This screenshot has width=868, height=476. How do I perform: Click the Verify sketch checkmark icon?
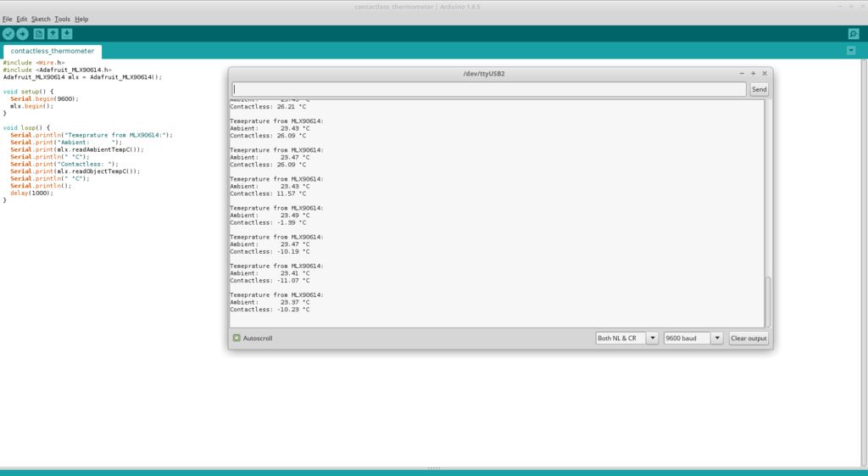click(8, 34)
